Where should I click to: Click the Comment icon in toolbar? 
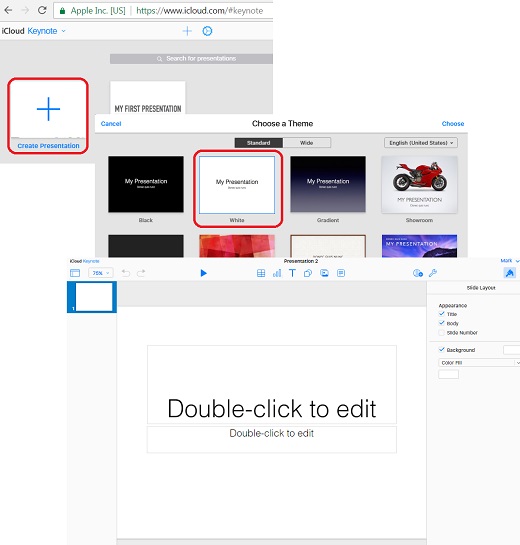point(341,273)
